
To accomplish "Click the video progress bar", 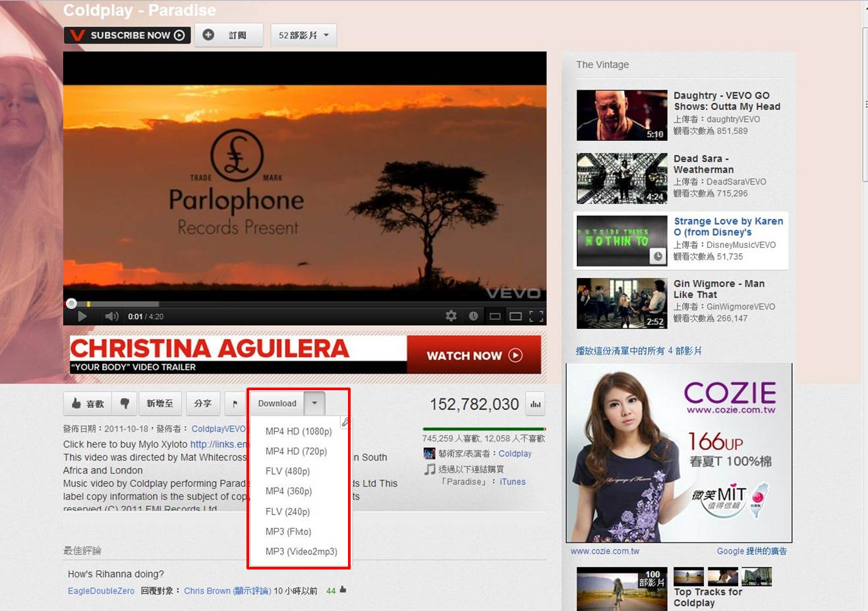I will tap(304, 304).
